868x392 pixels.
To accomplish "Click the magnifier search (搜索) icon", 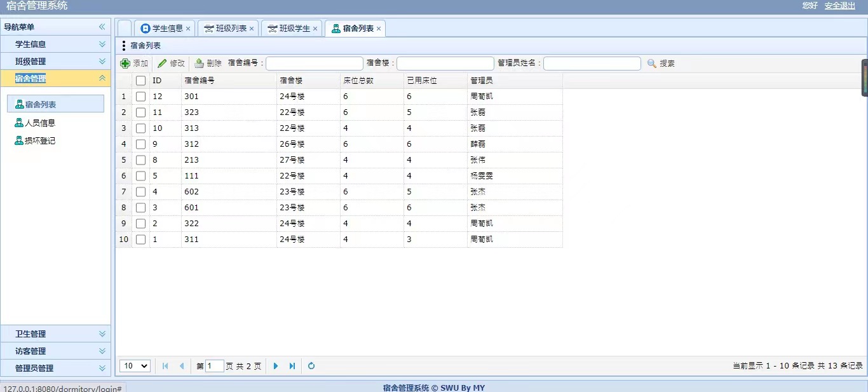I will [651, 64].
